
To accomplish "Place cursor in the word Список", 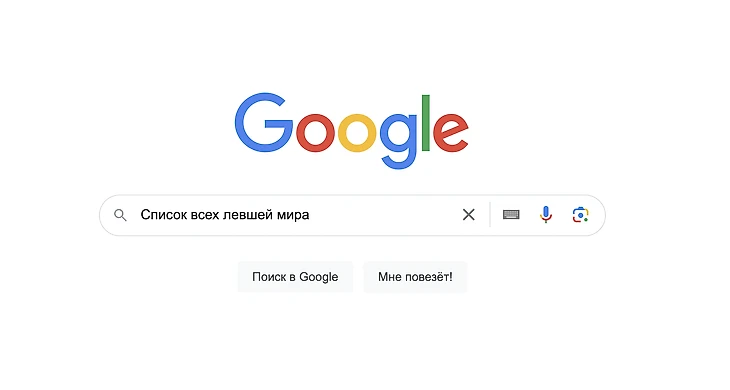I will (x=163, y=215).
